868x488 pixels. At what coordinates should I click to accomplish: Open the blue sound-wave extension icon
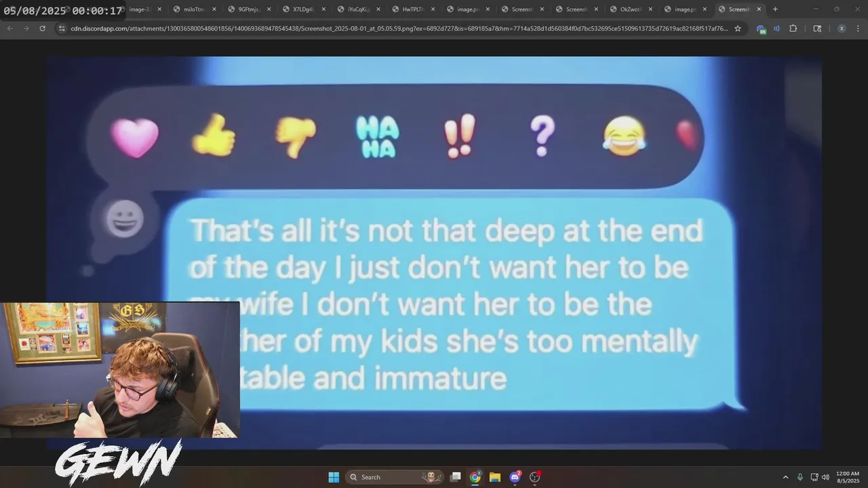(776, 28)
